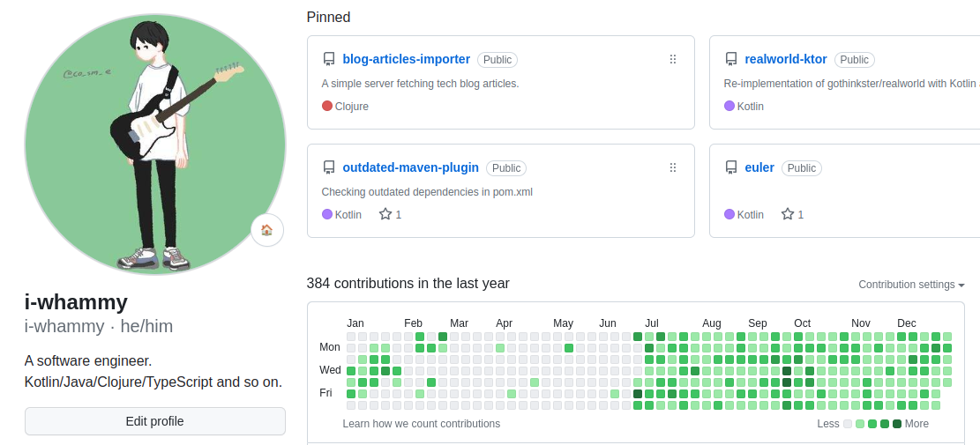Click the house status emoji on avatar
This screenshot has height=445, width=980.
[x=267, y=230]
